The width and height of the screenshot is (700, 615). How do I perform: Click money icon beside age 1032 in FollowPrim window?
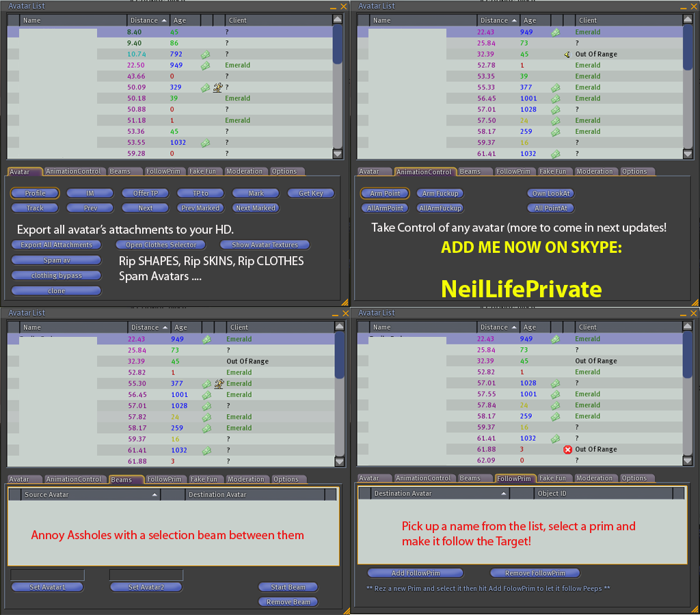point(555,439)
